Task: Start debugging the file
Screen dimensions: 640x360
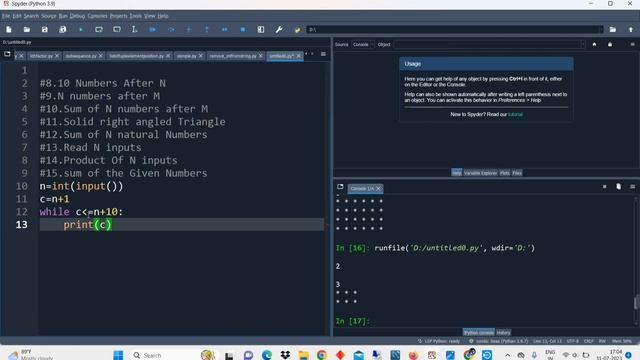Action: 153,29
